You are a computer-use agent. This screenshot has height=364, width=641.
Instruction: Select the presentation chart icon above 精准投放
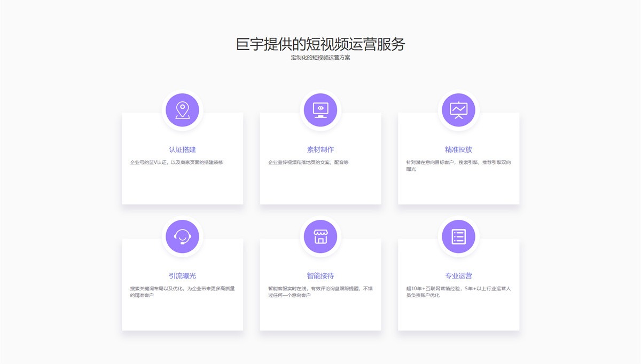pyautogui.click(x=458, y=110)
